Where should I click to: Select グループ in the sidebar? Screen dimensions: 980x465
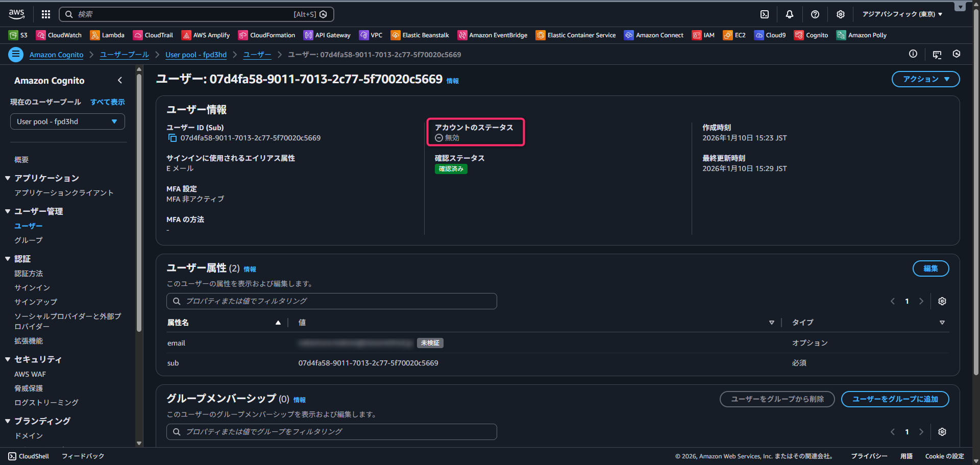[29, 240]
